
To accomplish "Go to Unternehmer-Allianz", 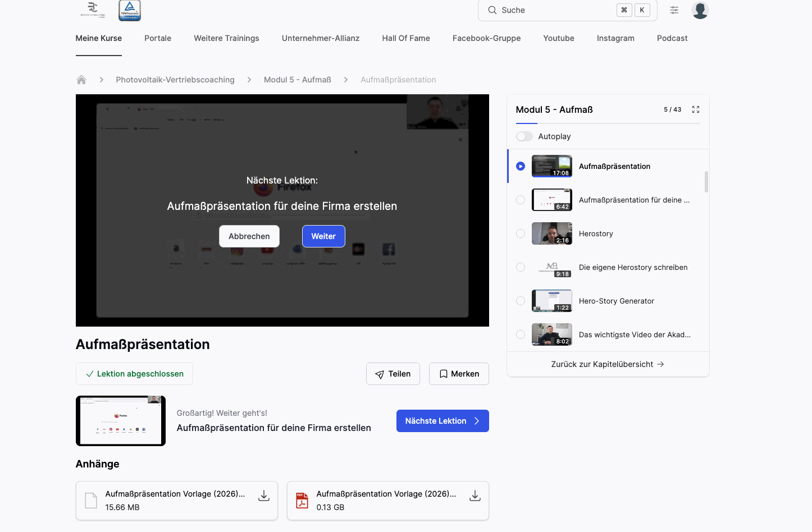I will pos(321,38).
